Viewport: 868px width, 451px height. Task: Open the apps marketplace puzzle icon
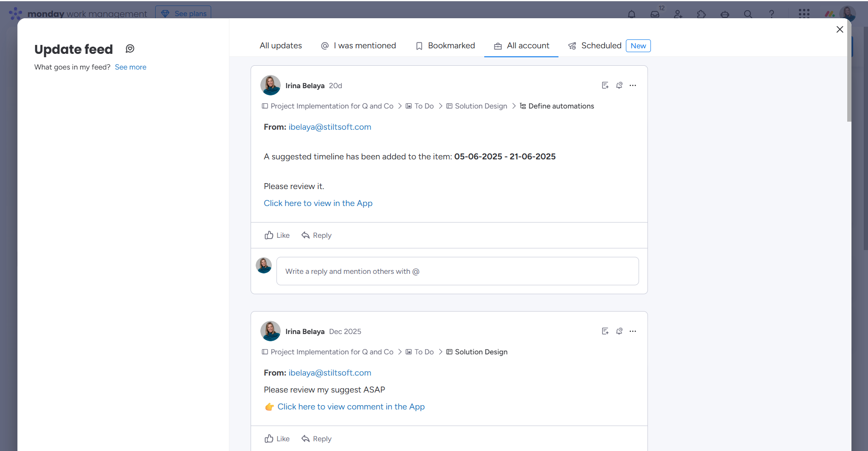(701, 14)
